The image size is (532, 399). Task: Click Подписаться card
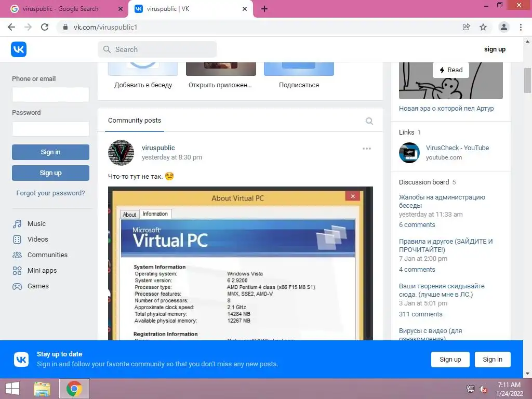click(299, 85)
